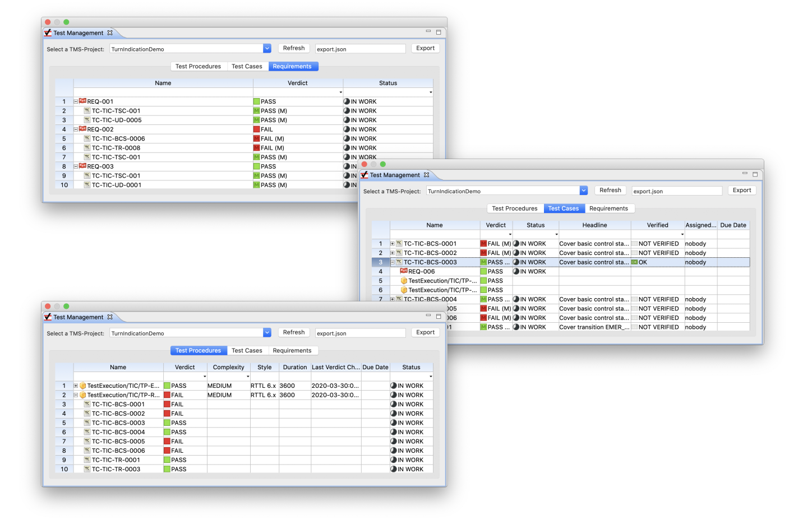812x529 pixels.
Task: Click the red FAIL square of TestExecution/TIC/TP-R...
Action: pos(167,395)
